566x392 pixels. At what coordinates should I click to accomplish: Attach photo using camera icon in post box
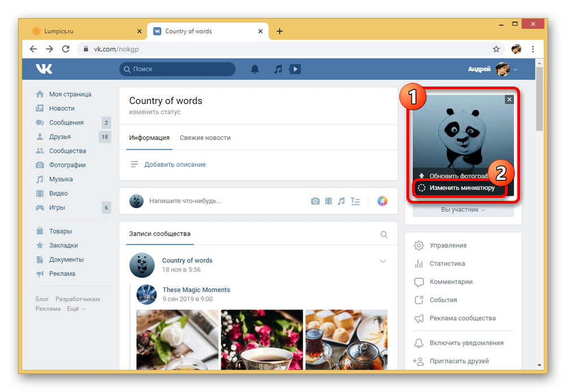tap(315, 201)
